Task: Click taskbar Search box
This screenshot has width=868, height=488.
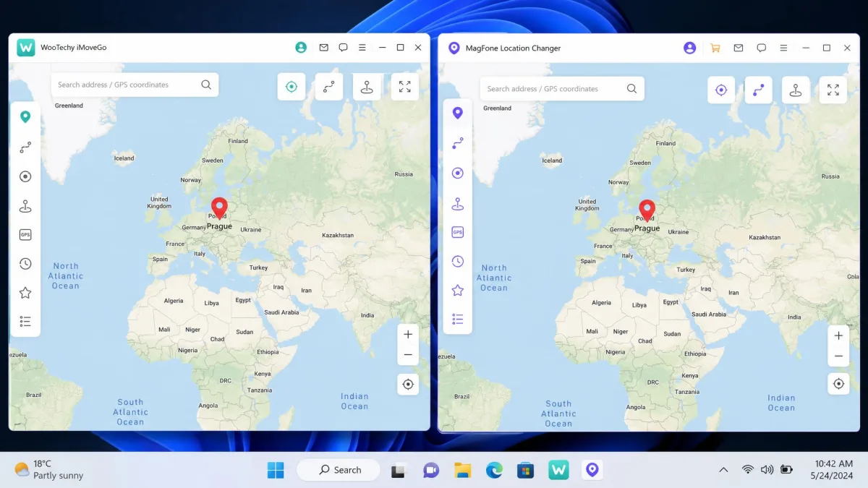Action: [339, 470]
